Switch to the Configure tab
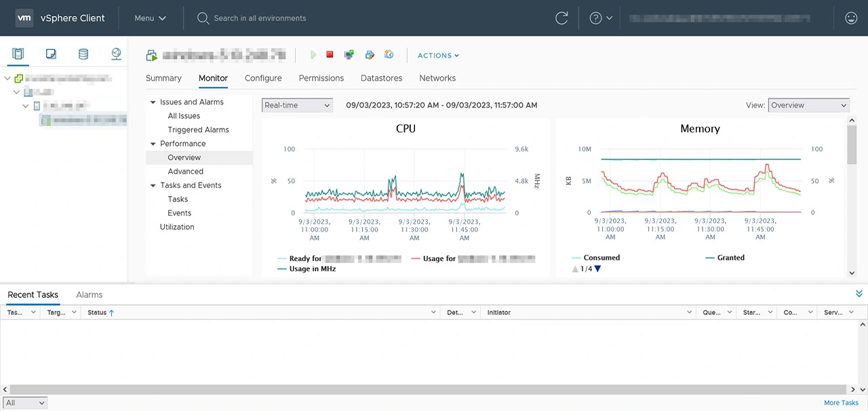 (263, 78)
